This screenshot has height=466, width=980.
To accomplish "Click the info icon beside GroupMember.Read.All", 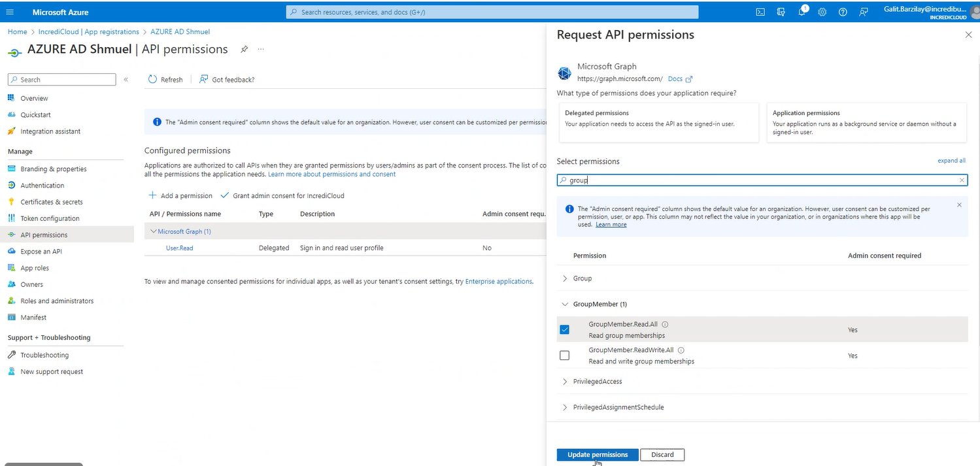I will (665, 324).
